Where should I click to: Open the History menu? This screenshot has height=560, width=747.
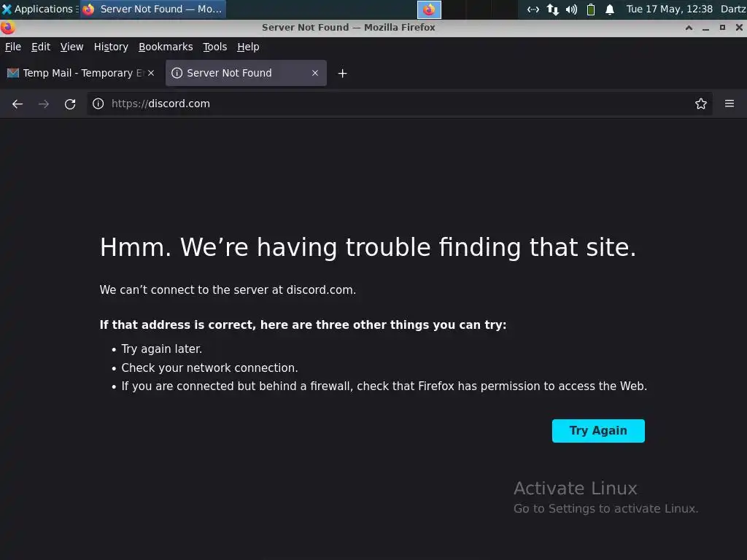pos(111,47)
